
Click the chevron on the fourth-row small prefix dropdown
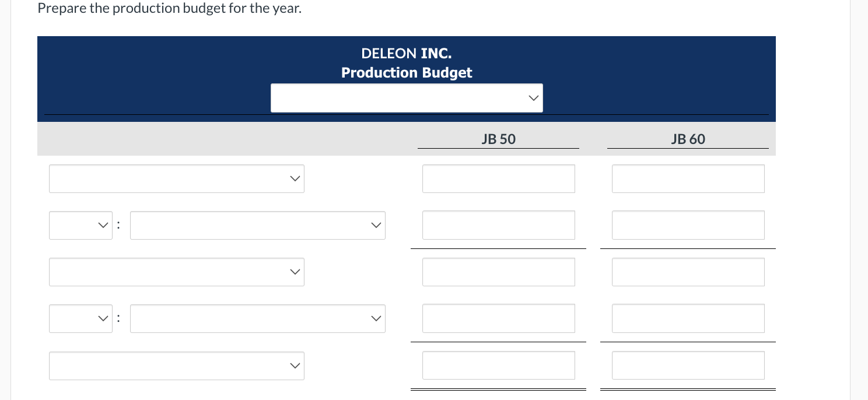[x=103, y=318]
